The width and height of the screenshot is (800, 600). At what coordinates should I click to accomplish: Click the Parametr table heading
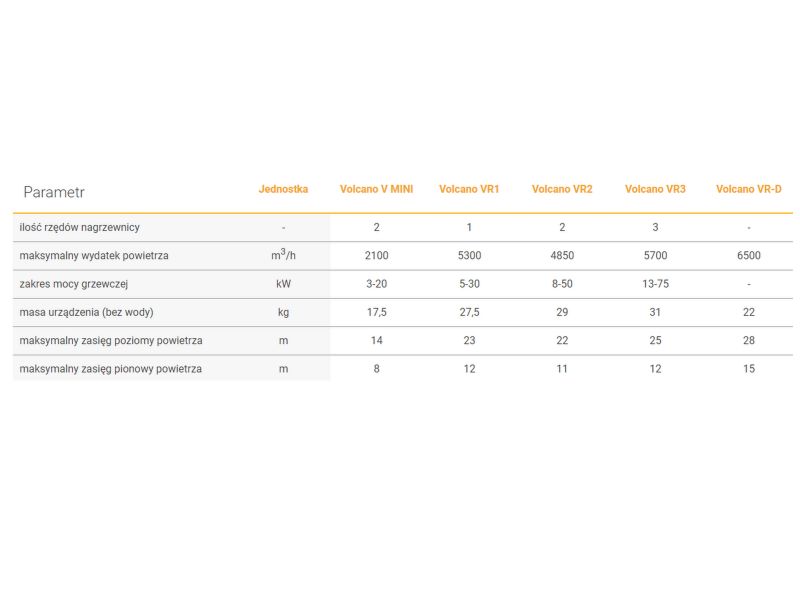pyautogui.click(x=54, y=191)
